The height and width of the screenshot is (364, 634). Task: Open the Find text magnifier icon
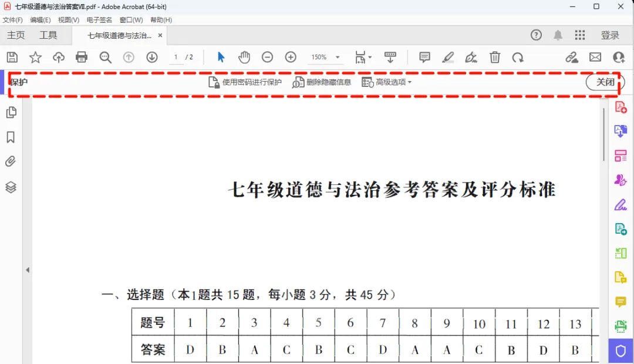click(106, 58)
